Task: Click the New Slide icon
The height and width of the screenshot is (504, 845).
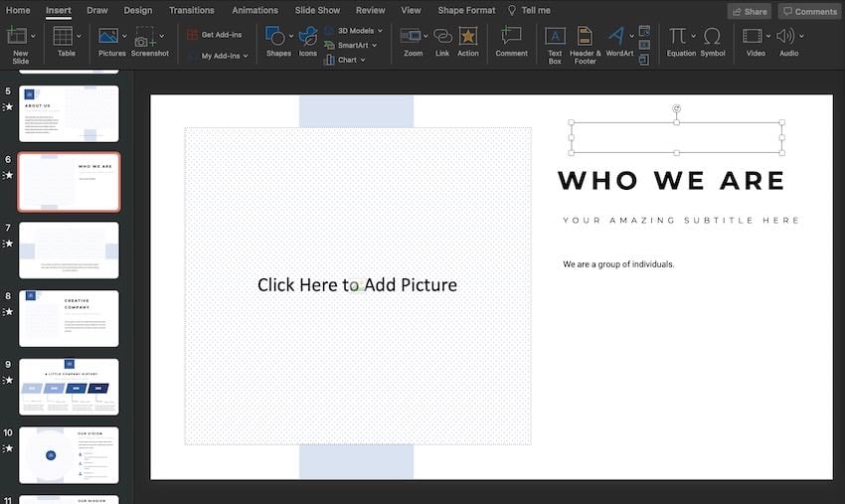Action: (x=17, y=37)
